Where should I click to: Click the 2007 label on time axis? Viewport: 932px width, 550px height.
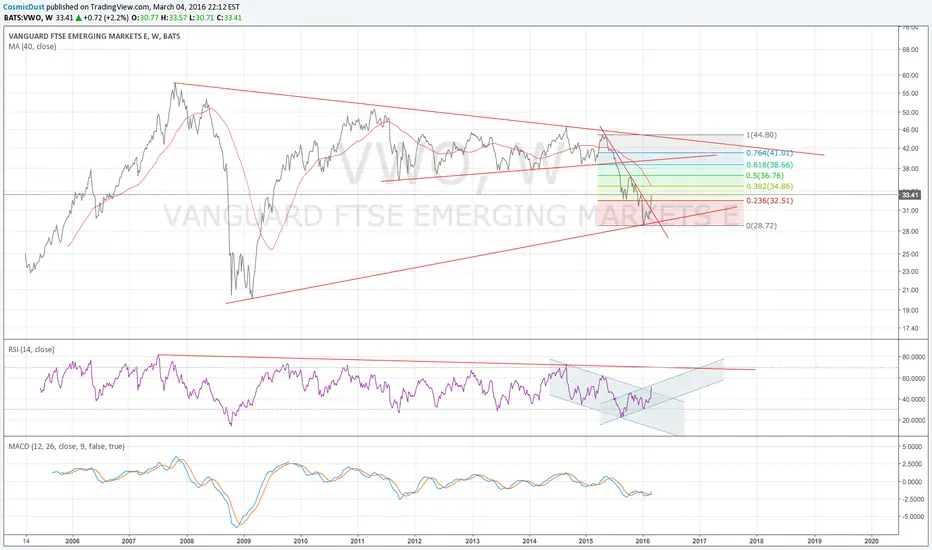(129, 541)
